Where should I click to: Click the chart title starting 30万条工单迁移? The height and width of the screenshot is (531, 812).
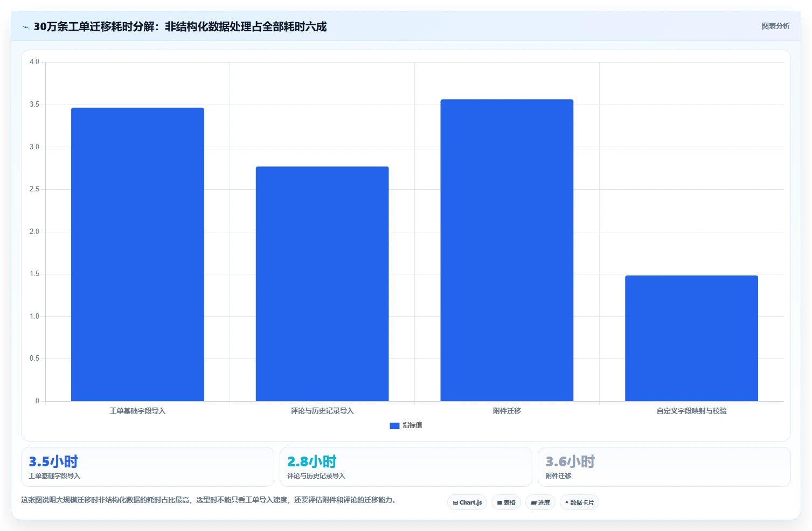tap(180, 26)
